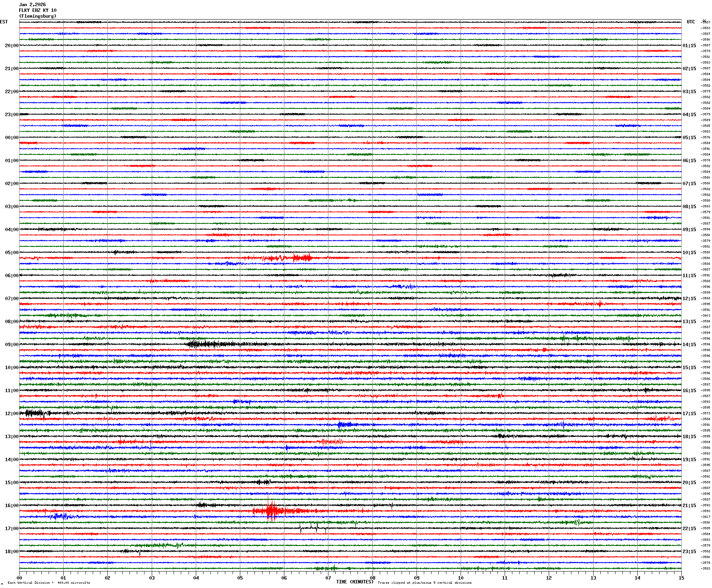Click minute 15 on the bottom time axis
This screenshot has width=712, height=588.
(x=681, y=578)
